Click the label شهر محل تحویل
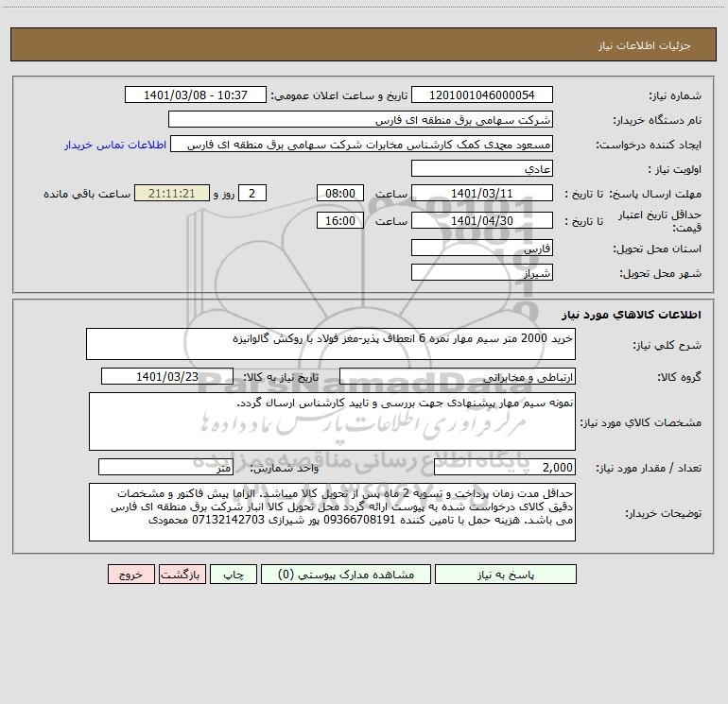 point(660,274)
